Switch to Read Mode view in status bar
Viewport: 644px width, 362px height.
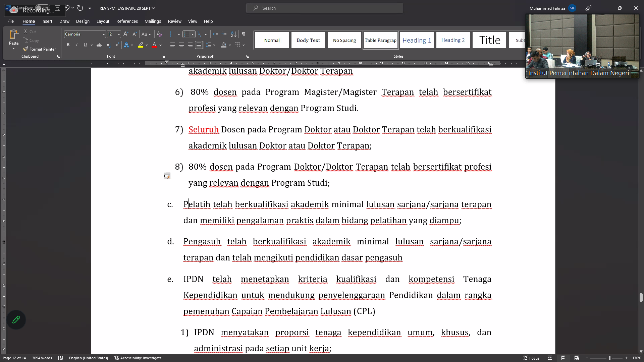550,358
